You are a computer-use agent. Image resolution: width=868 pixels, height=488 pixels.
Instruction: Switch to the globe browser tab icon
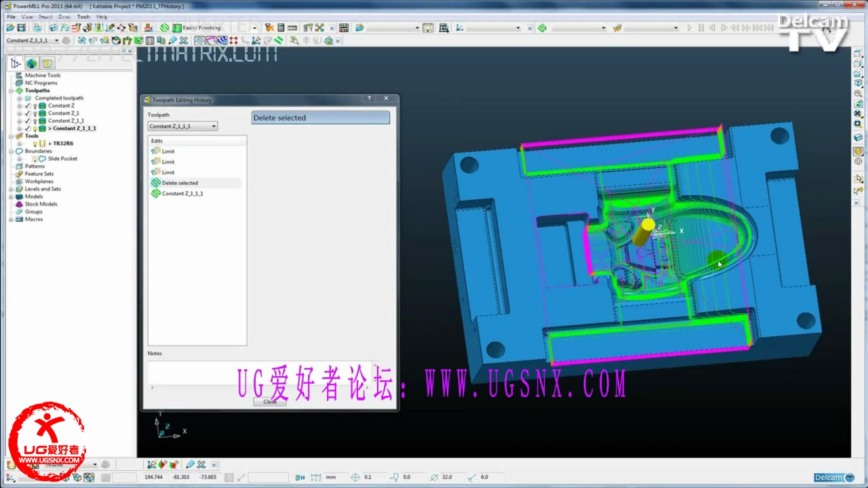click(31, 63)
